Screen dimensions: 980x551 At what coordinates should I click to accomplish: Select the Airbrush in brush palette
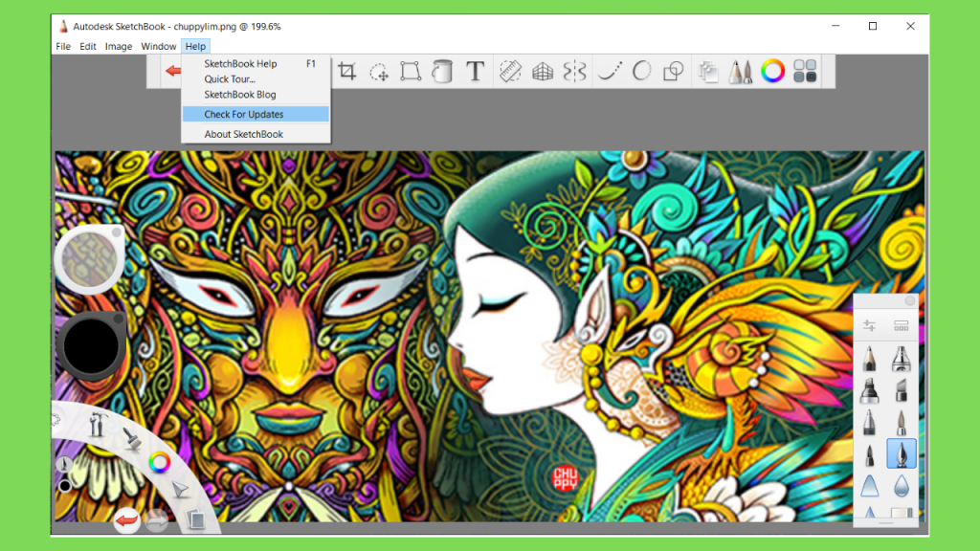(901, 359)
